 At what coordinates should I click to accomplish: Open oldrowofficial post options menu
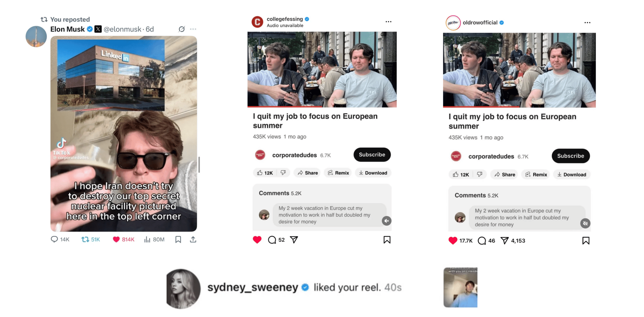click(587, 22)
